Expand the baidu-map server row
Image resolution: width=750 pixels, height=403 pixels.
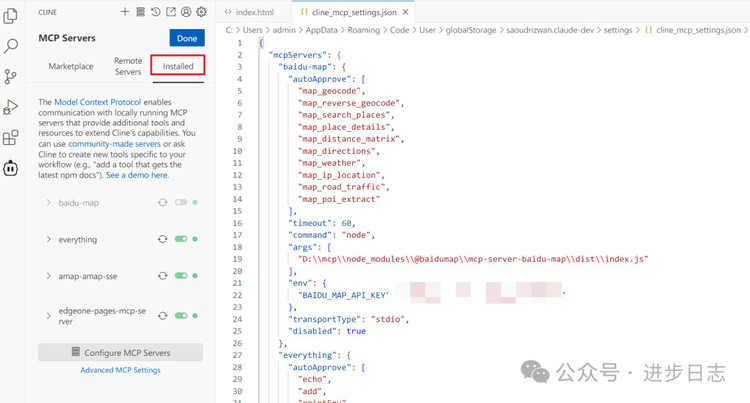(48, 203)
